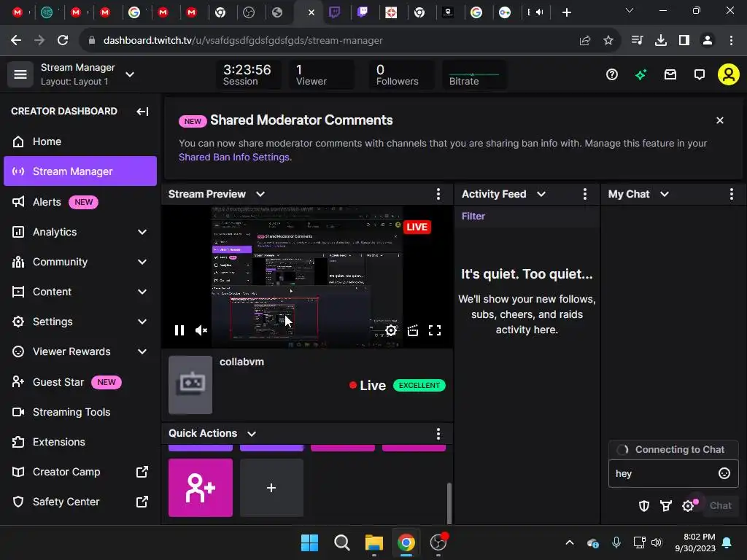Viewport: 747px width, 560px height.
Task: Open Alerts in the sidebar
Action: pos(80,202)
